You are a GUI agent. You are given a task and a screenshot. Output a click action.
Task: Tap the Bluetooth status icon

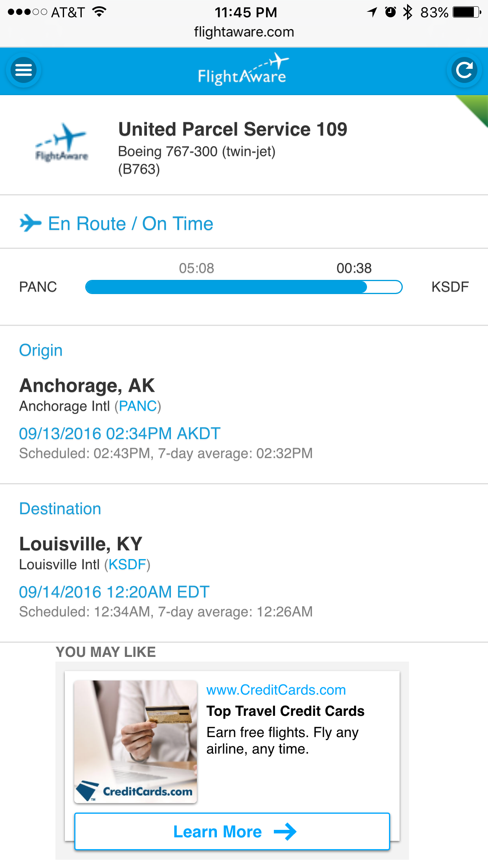[408, 12]
